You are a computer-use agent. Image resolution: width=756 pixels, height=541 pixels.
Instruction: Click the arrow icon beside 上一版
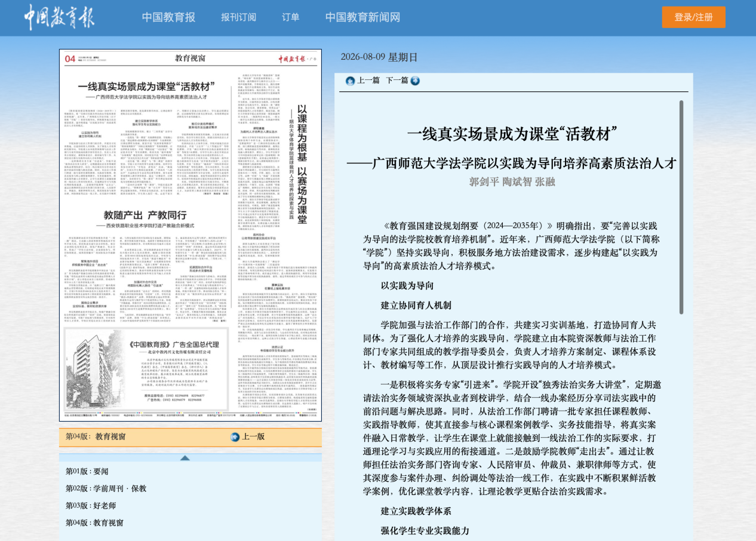pyautogui.click(x=235, y=437)
